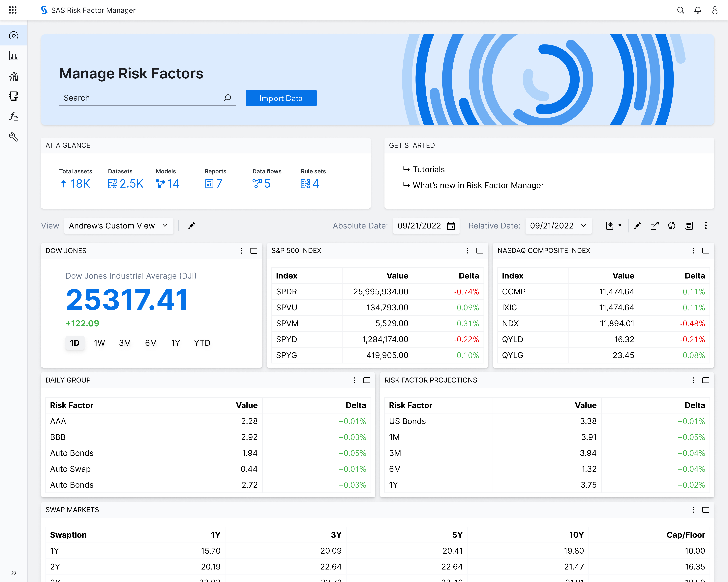Expand the left sidebar with double chevron

pyautogui.click(x=14, y=573)
